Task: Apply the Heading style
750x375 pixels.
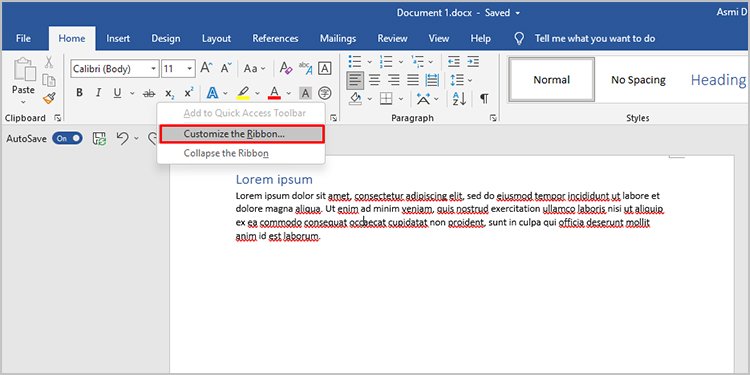Action: click(x=717, y=80)
